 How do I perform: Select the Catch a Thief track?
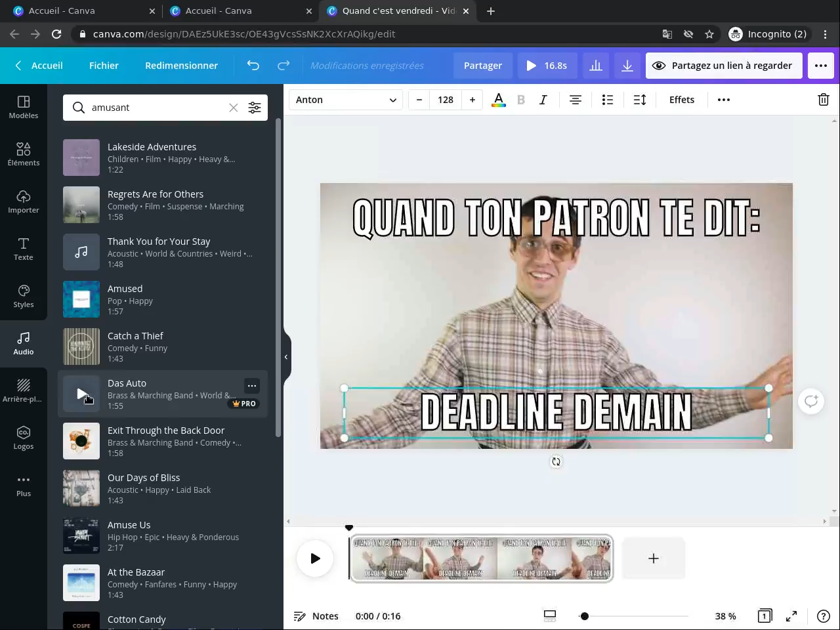pos(163,346)
